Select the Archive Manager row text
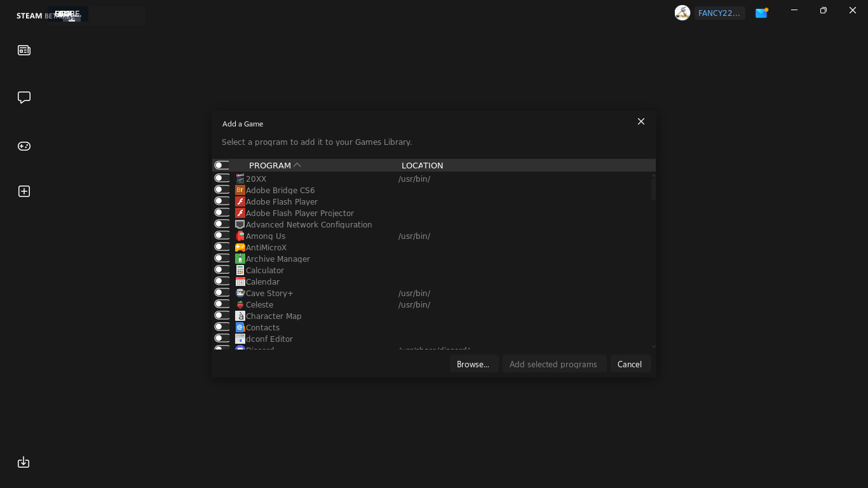Viewport: 868px width, 488px height. pos(278,259)
